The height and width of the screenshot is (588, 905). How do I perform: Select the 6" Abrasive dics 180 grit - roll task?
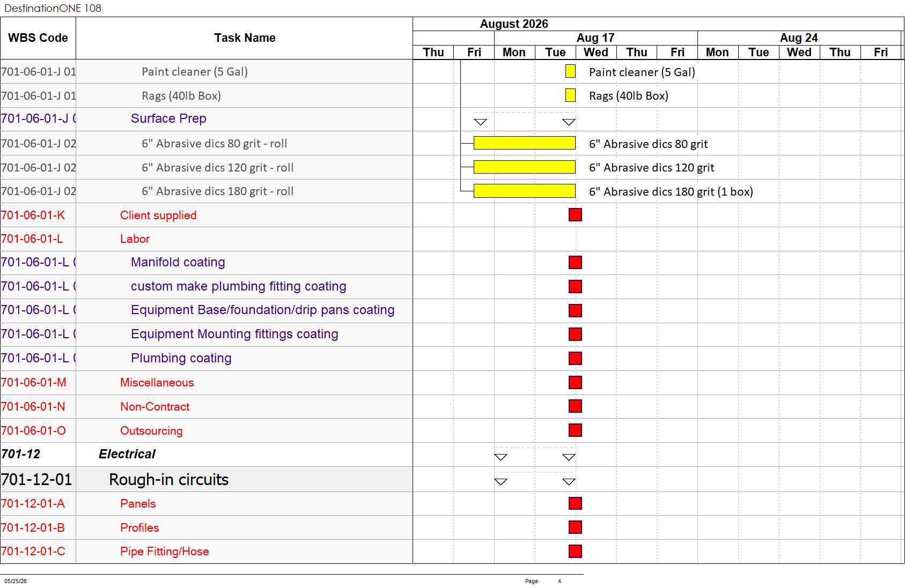[x=245, y=191]
